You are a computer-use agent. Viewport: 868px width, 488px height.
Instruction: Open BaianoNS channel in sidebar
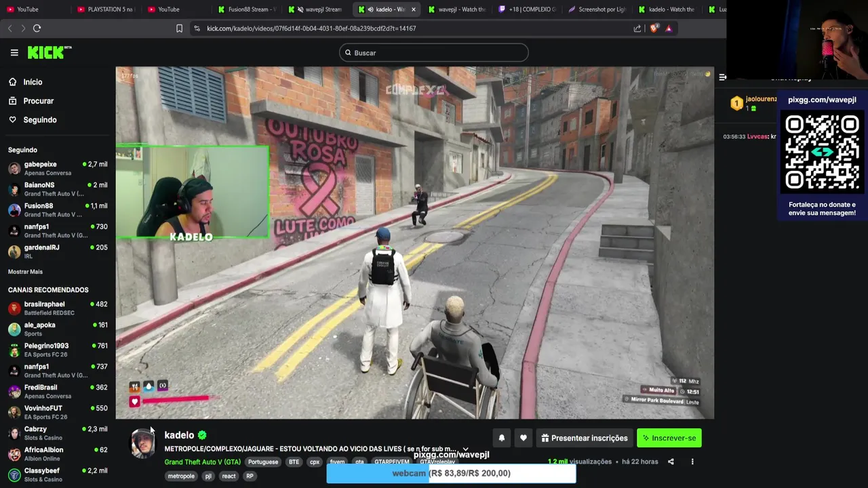pos(58,189)
